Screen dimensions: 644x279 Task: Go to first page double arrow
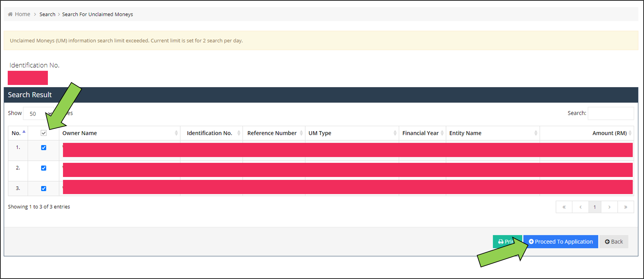pyautogui.click(x=564, y=207)
